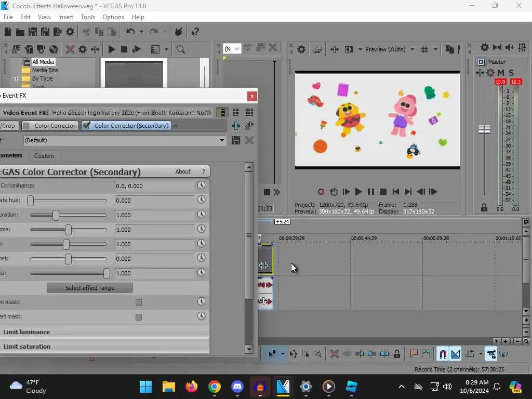
Task: Open the preview overlays grid icon
Action: [424, 49]
